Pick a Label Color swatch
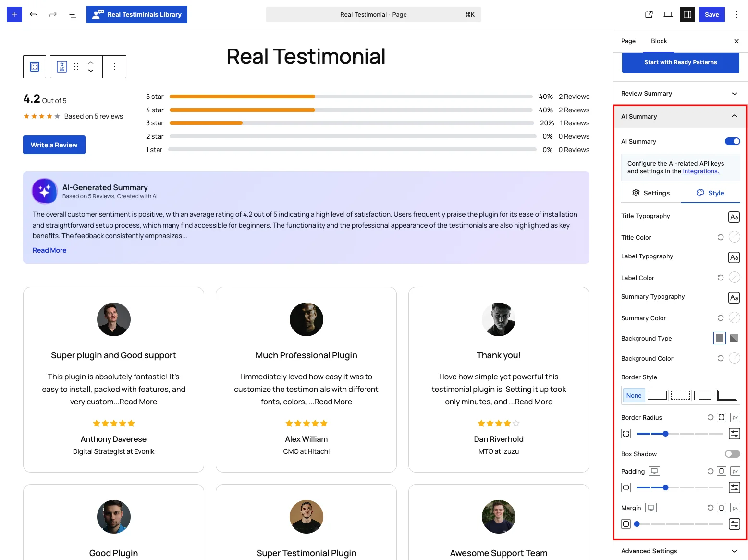The image size is (748, 560). point(735,277)
